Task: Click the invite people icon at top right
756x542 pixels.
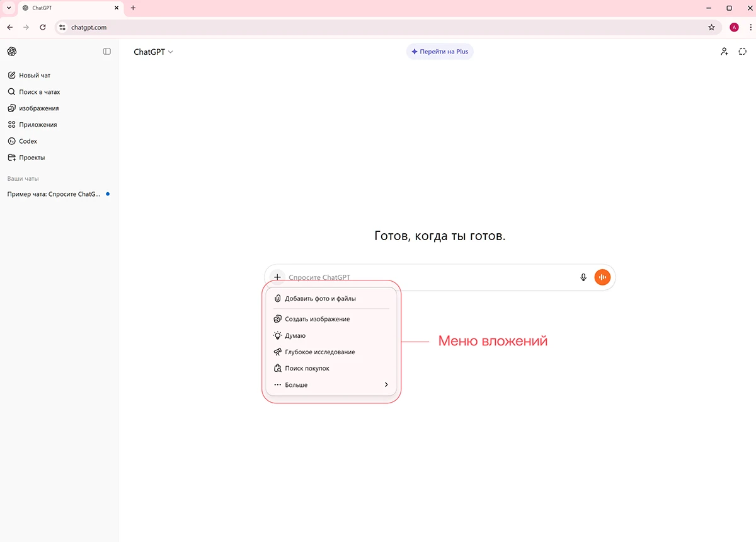Action: [x=724, y=52]
